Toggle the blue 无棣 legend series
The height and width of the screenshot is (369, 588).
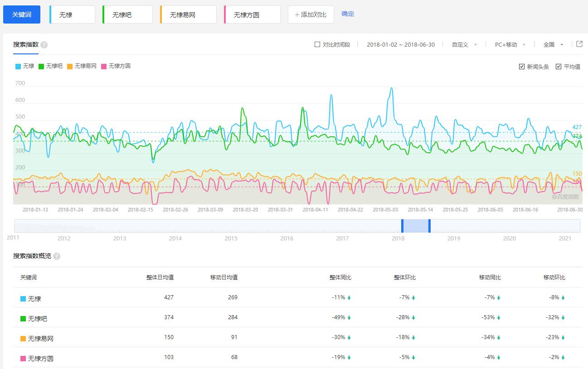[x=24, y=66]
